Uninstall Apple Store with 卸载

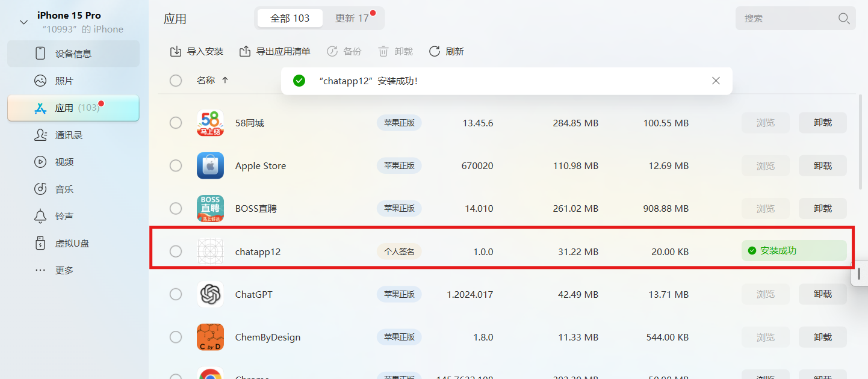coord(823,165)
